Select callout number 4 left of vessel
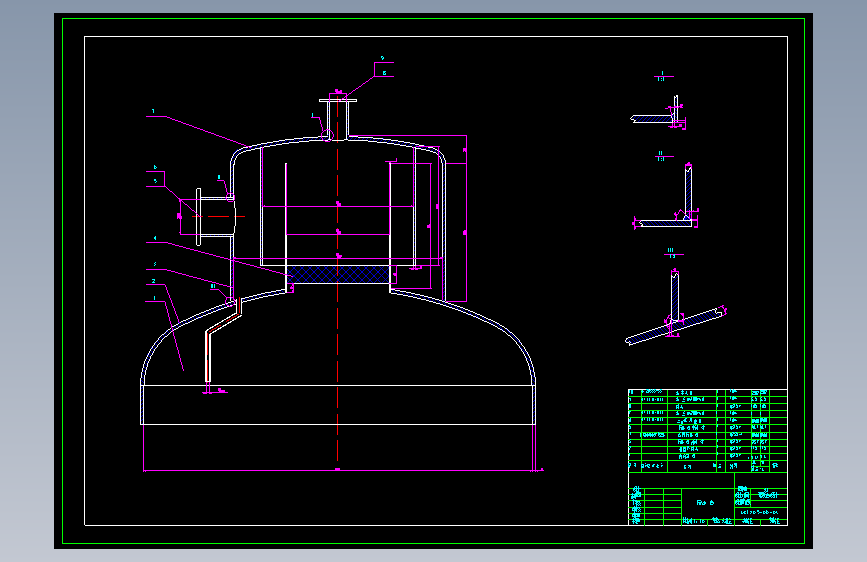Viewport: 867px width, 562px height. 155,238
